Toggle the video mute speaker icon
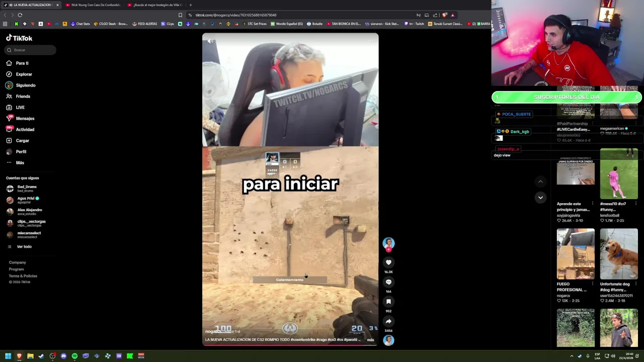 pos(210,41)
